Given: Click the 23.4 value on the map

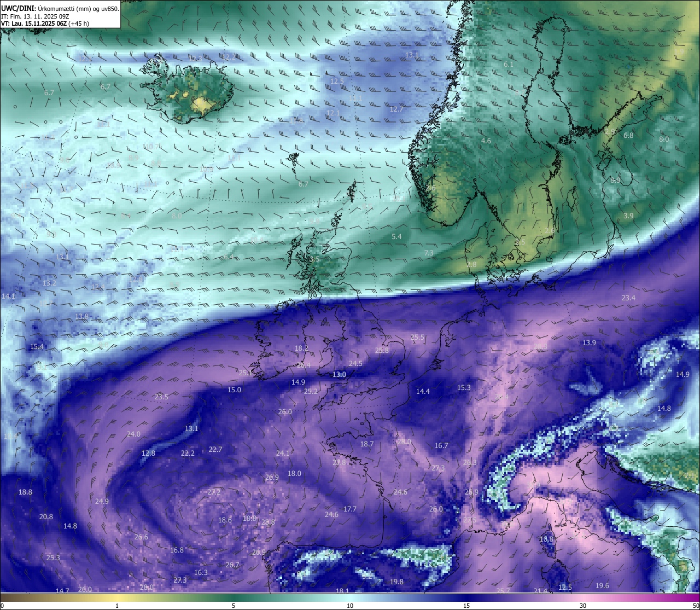Looking at the screenshot, I should (628, 298).
